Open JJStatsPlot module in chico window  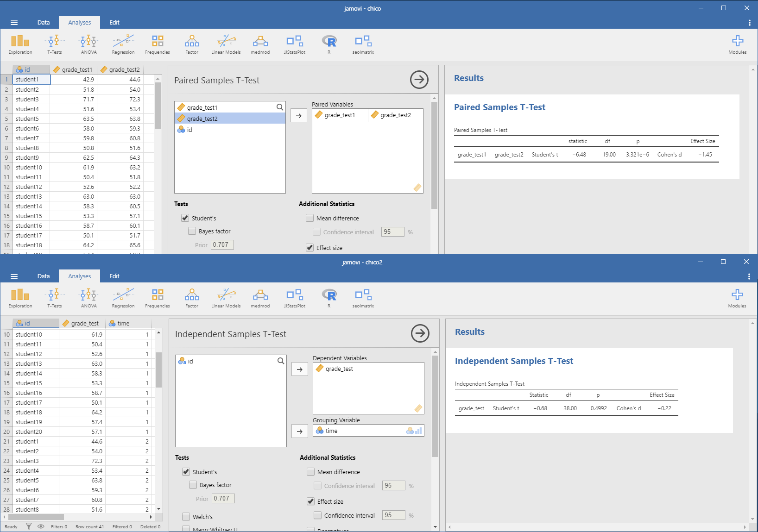click(295, 45)
